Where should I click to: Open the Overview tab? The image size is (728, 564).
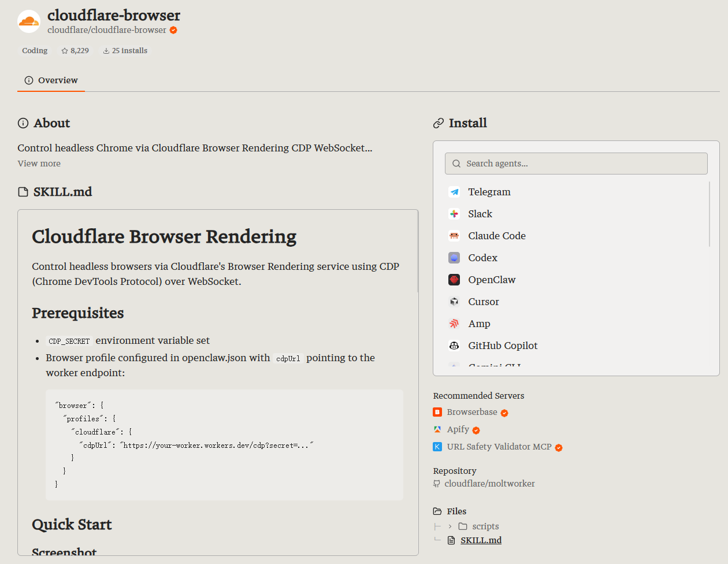point(51,80)
